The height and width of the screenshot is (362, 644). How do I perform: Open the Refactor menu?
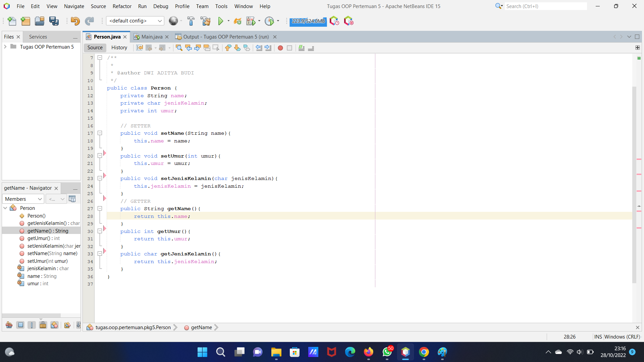click(122, 6)
